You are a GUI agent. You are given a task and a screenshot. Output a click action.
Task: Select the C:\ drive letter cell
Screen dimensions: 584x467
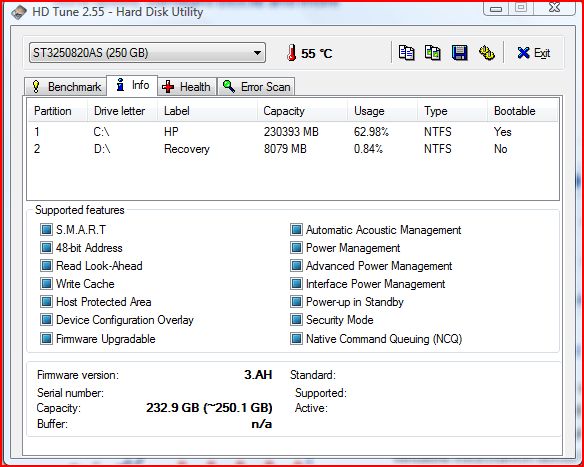[x=101, y=132]
